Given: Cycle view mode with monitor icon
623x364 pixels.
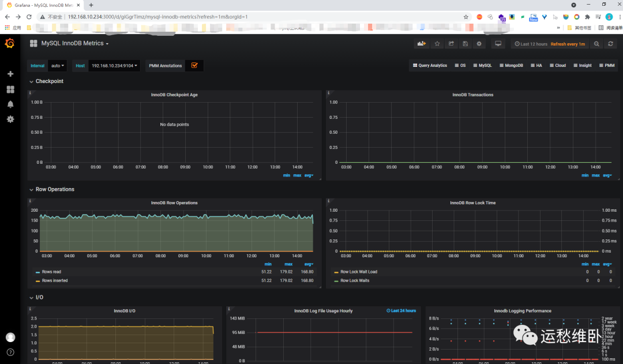Looking at the screenshot, I should 498,44.
